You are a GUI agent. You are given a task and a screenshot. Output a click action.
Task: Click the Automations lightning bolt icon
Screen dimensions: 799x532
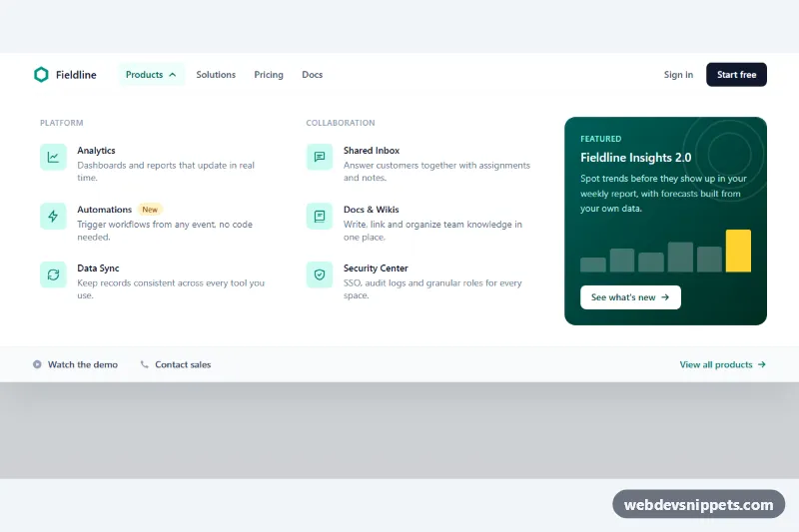pos(53,216)
